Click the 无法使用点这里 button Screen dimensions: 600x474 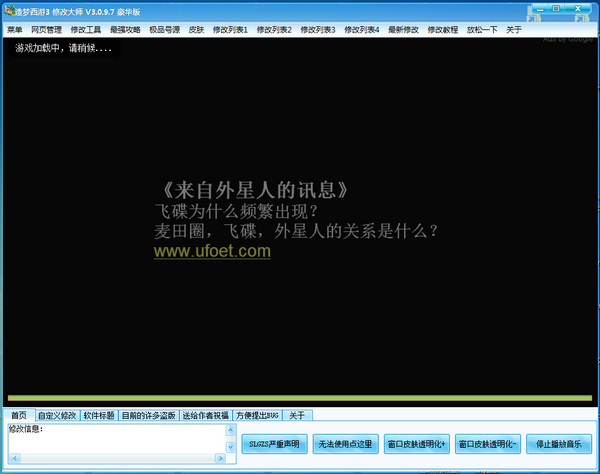click(345, 443)
